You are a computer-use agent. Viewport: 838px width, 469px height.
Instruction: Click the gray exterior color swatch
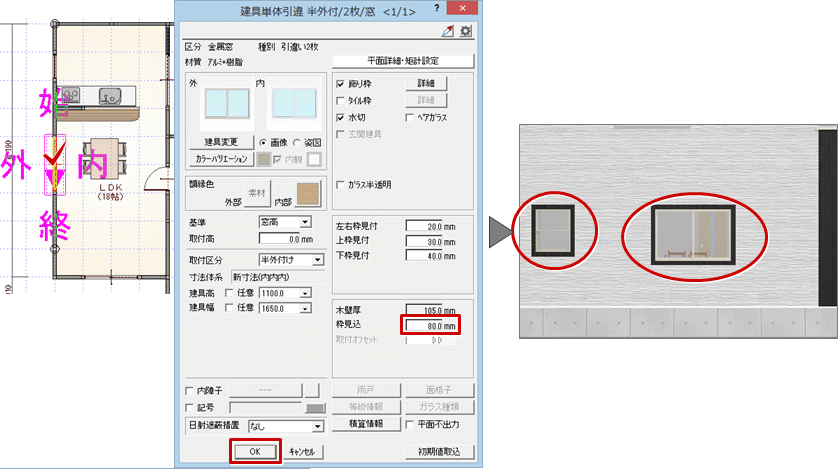pyautogui.click(x=263, y=159)
